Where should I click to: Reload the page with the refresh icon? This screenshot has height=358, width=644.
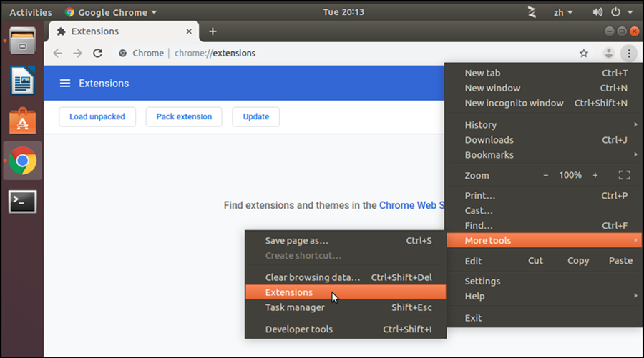(98, 53)
